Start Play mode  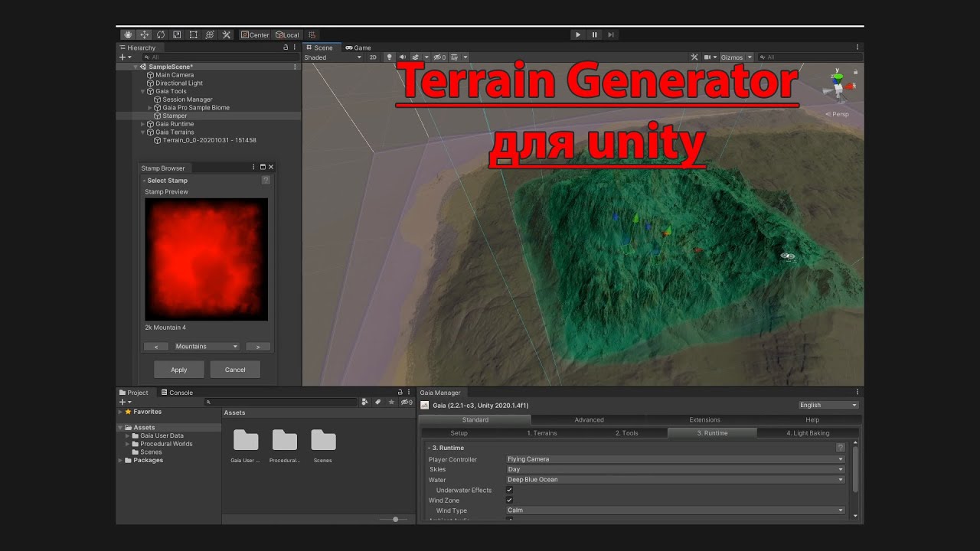(x=578, y=34)
